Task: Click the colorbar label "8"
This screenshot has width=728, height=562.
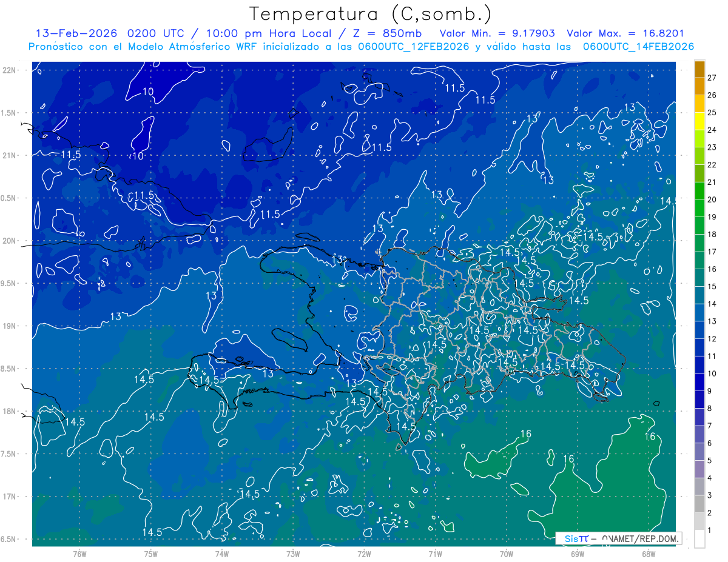Action: click(709, 408)
